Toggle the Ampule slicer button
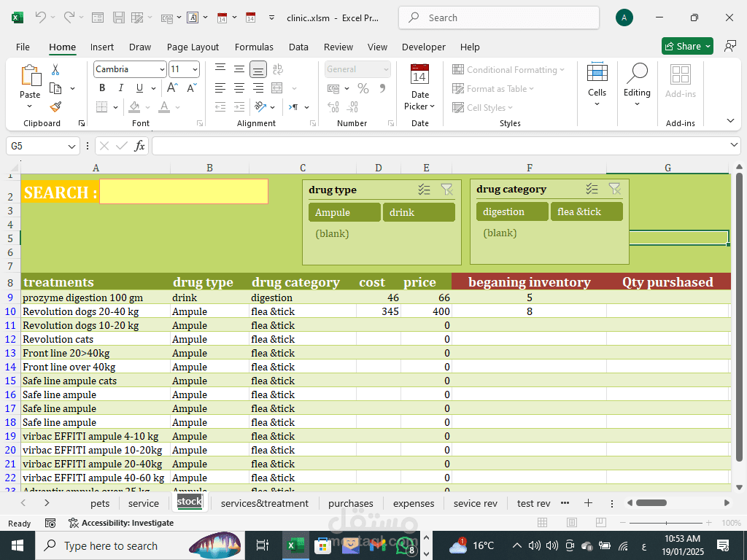This screenshot has height=560, width=747. (344, 212)
